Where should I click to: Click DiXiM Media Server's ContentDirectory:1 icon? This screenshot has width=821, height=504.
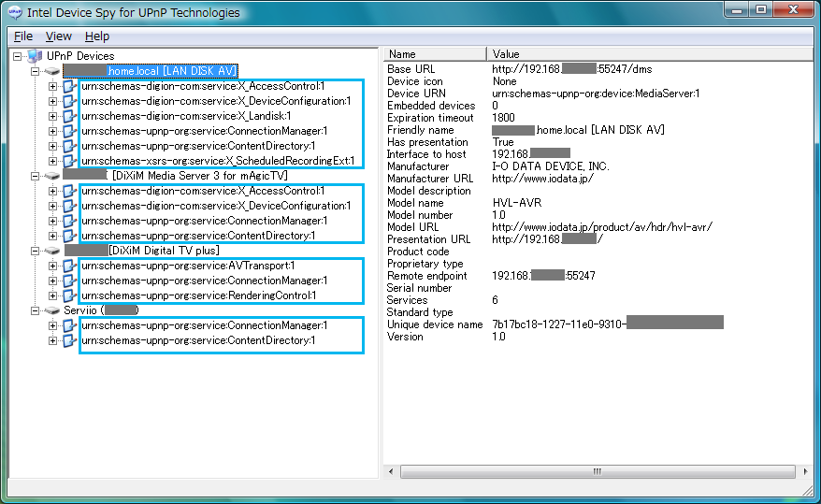pyautogui.click(x=69, y=236)
